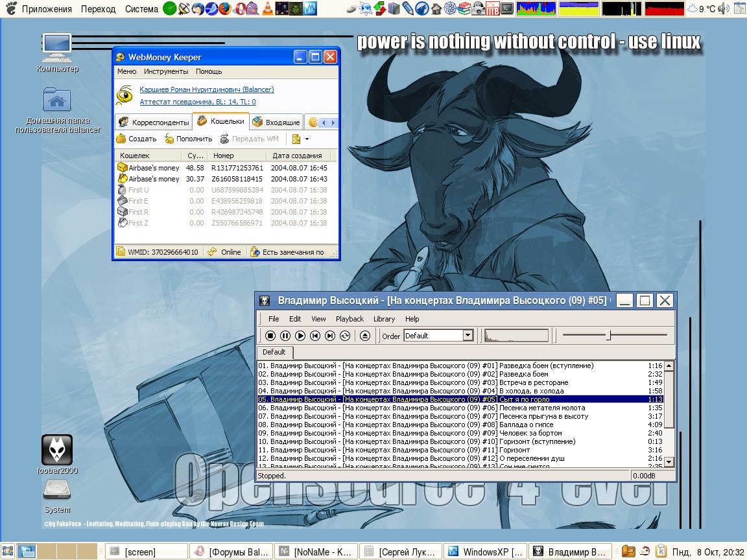Switch to the Корреспонденты tab
The height and width of the screenshot is (560, 747).
tap(154, 122)
